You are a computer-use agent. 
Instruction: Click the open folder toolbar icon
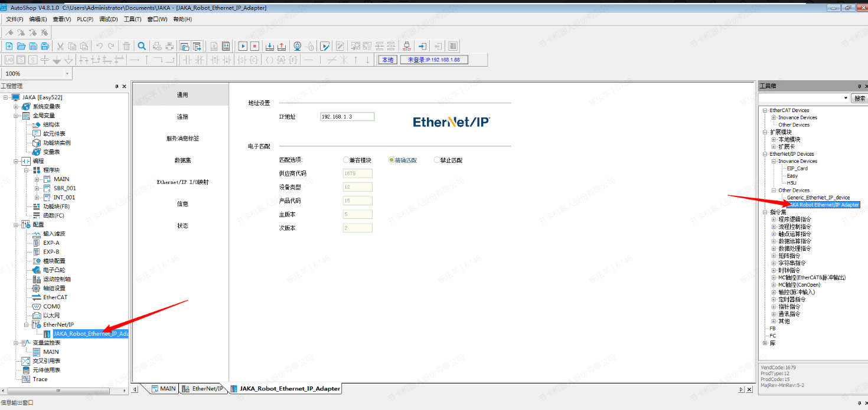(x=21, y=46)
